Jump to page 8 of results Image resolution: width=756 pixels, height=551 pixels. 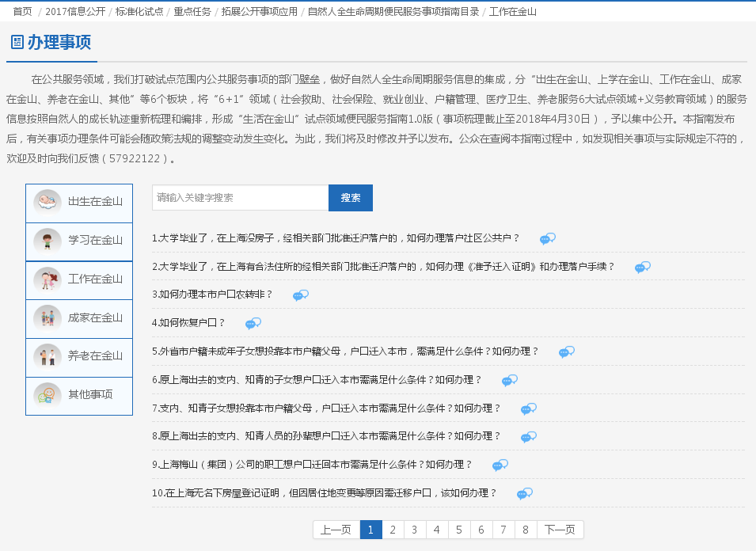point(526,530)
